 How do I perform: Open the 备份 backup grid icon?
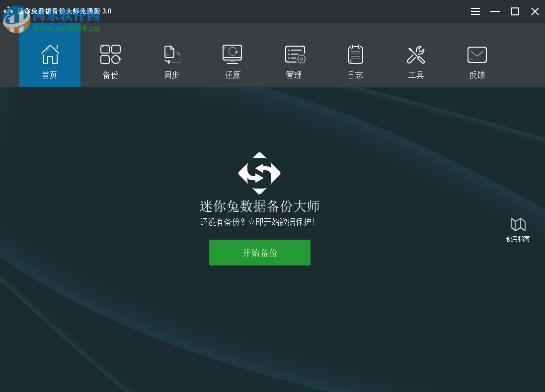pos(110,54)
